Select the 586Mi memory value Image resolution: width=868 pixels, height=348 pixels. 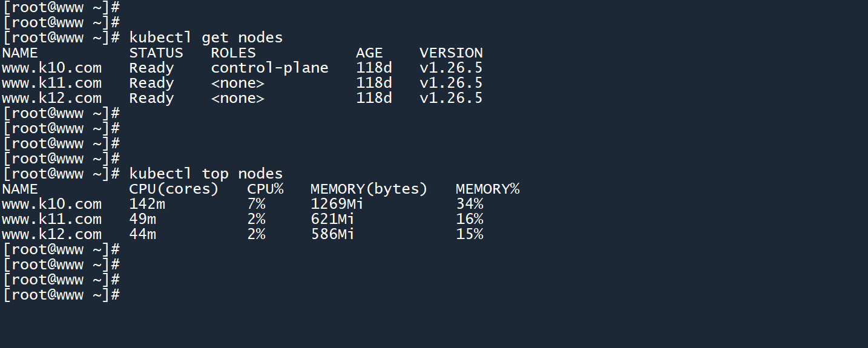point(332,234)
